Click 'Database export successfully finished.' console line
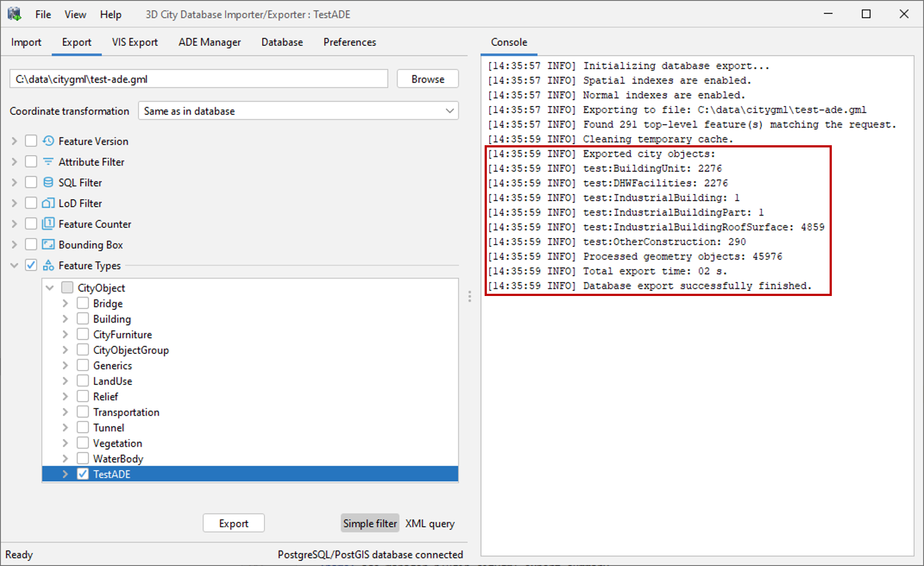This screenshot has height=566, width=924. coord(650,285)
